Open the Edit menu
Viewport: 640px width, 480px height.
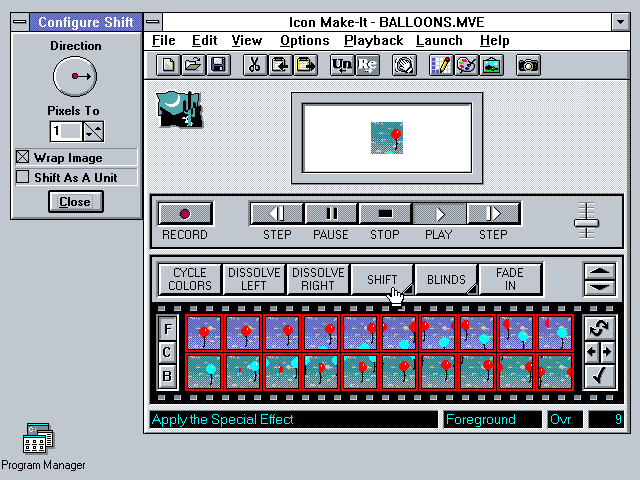[x=204, y=40]
